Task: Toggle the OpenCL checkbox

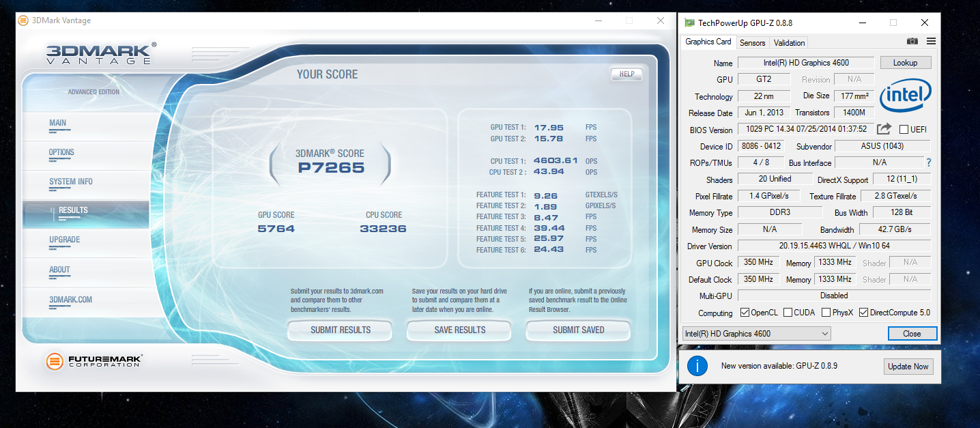Action: click(x=745, y=313)
